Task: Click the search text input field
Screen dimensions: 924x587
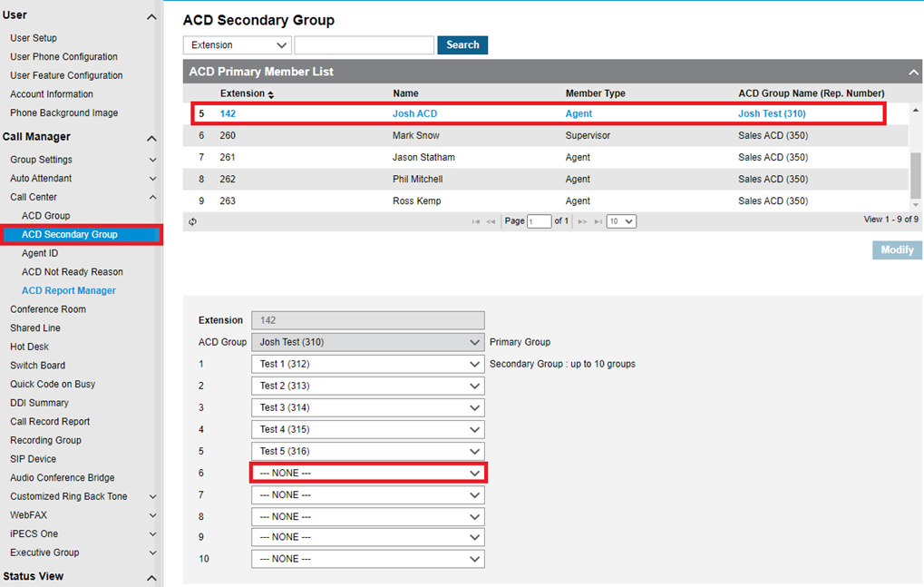Action: pyautogui.click(x=364, y=45)
